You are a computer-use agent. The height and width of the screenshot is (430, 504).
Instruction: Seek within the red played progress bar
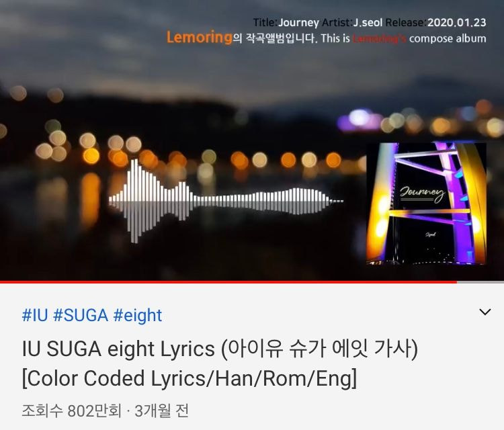tap(228, 282)
